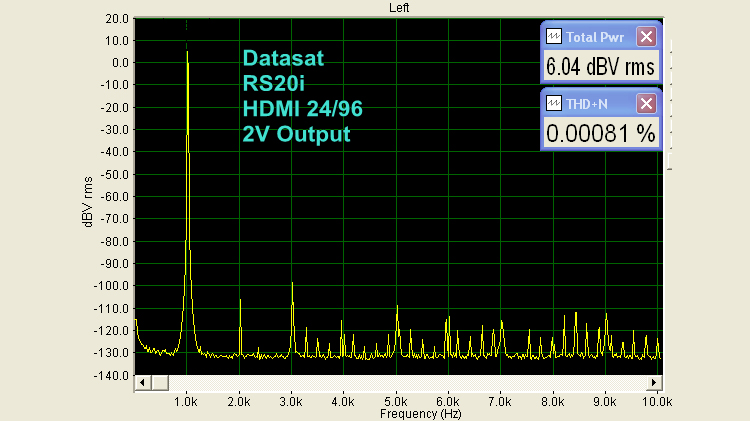
Task: Click the horizontal scrollbar thumb
Action: [x=161, y=383]
